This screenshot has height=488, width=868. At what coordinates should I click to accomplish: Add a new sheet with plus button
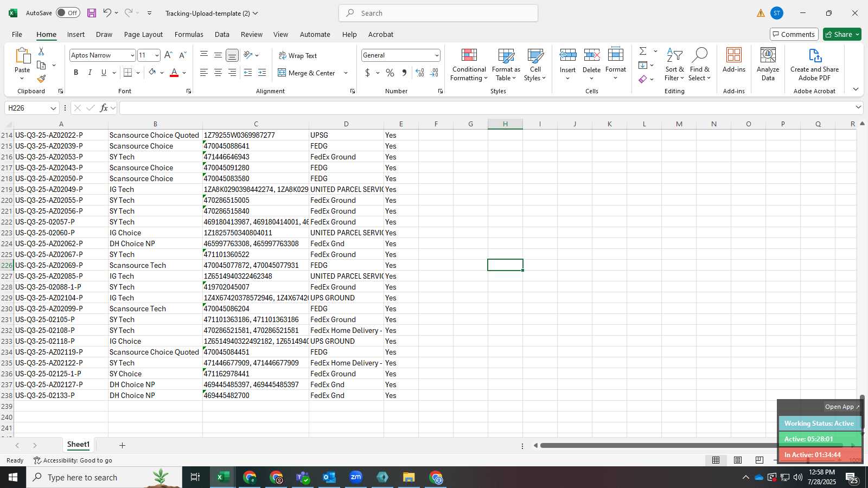coord(122,445)
